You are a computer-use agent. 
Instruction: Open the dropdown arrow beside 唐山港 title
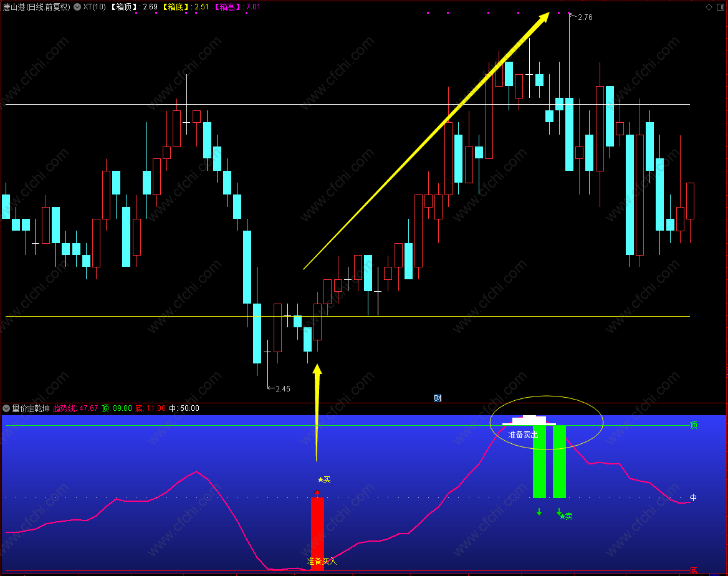pos(77,7)
